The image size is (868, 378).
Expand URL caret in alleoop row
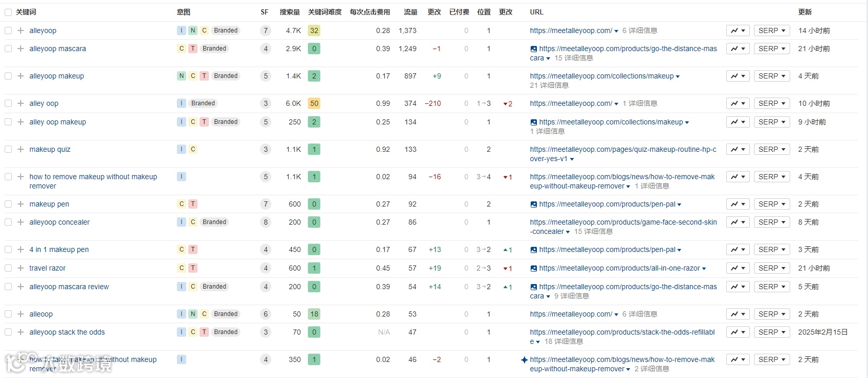[616, 314]
